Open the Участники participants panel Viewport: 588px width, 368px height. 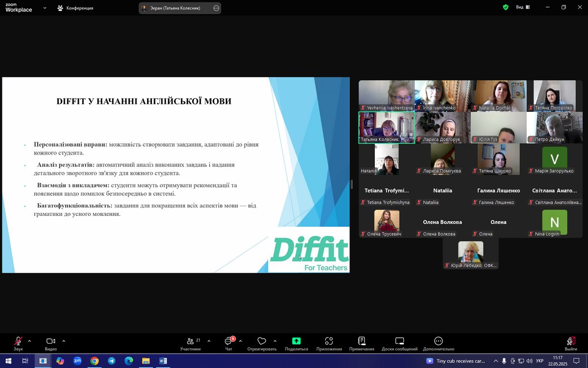(x=190, y=343)
